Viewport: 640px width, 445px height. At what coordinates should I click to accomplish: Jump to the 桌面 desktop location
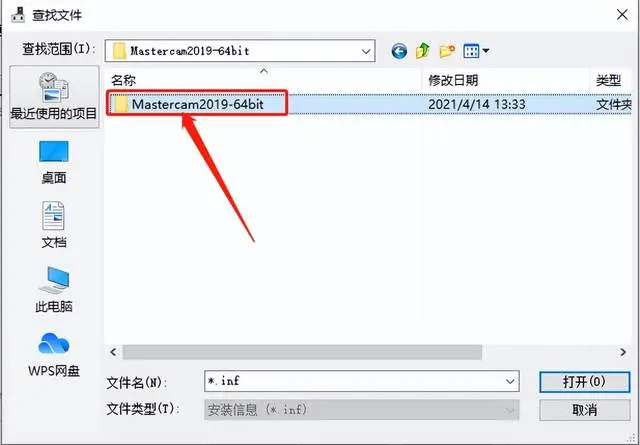click(x=54, y=162)
